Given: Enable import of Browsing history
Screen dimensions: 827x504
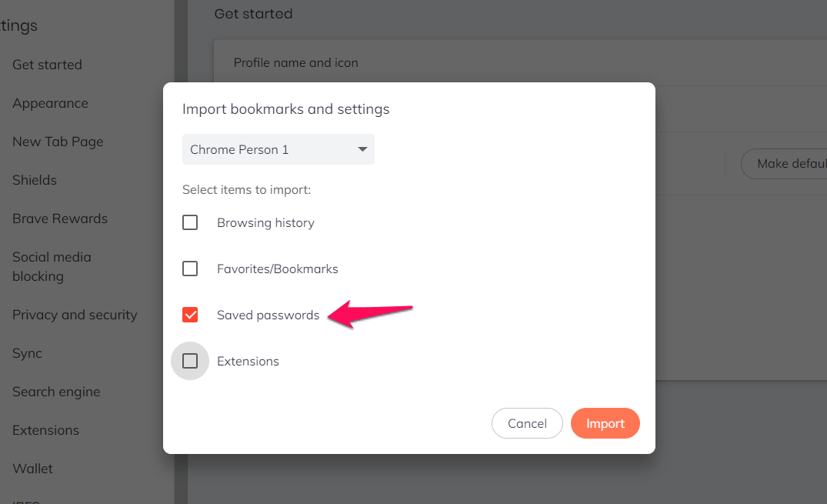Looking at the screenshot, I should click(190, 222).
